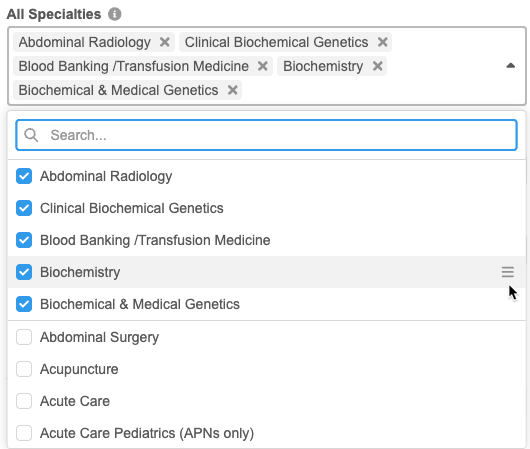Viewport: 530px width, 449px height.
Task: Check the Acupuncture option
Action: [x=24, y=369]
